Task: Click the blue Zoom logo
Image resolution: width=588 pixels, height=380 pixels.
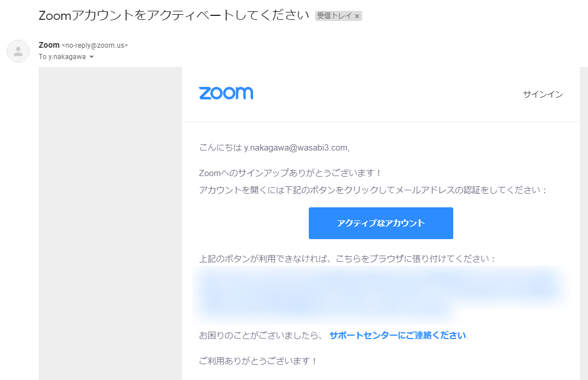Action: click(x=226, y=93)
